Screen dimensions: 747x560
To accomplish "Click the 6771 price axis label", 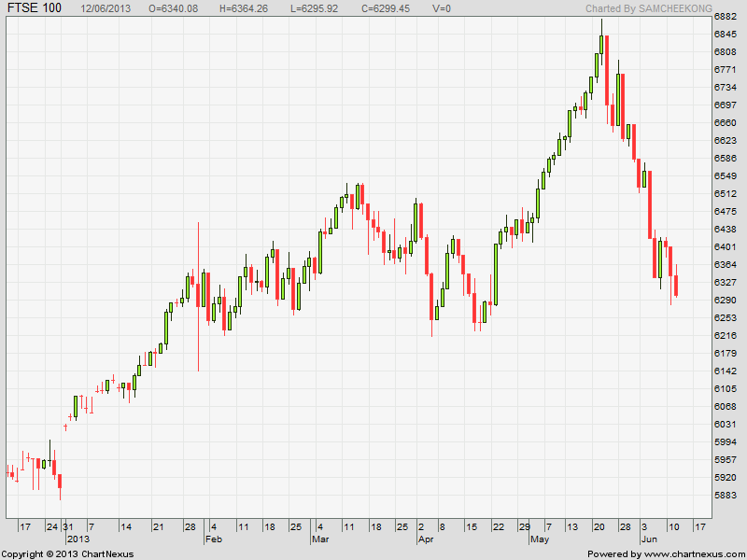I will (x=726, y=70).
